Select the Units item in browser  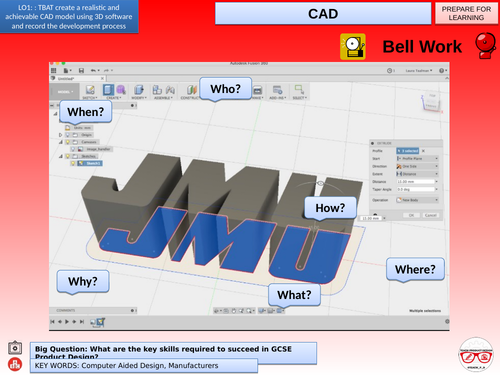pos(79,128)
